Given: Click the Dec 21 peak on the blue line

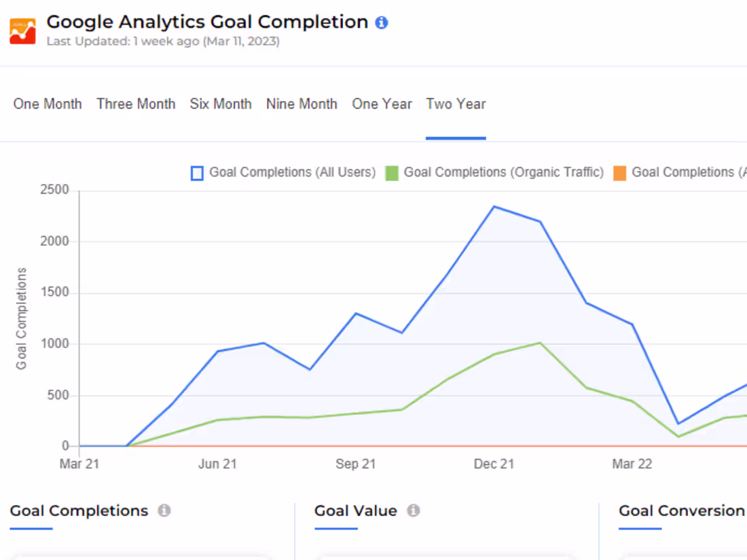Looking at the screenshot, I should point(494,206).
